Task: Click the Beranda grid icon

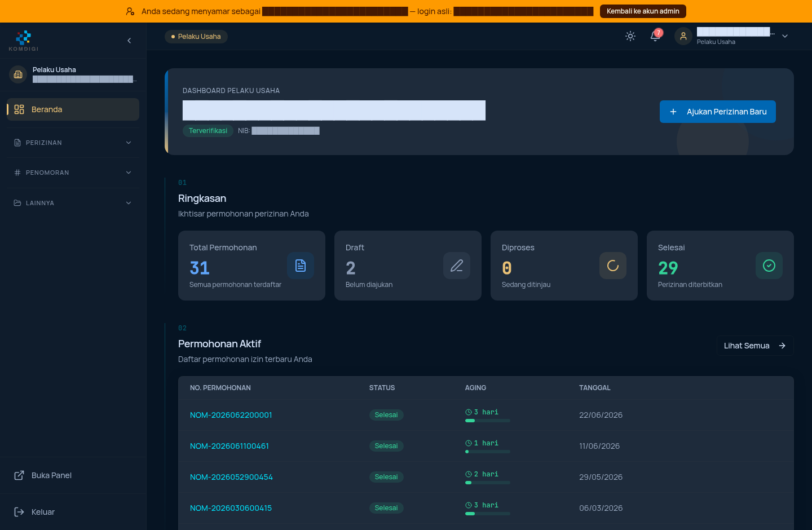Action: (x=19, y=109)
